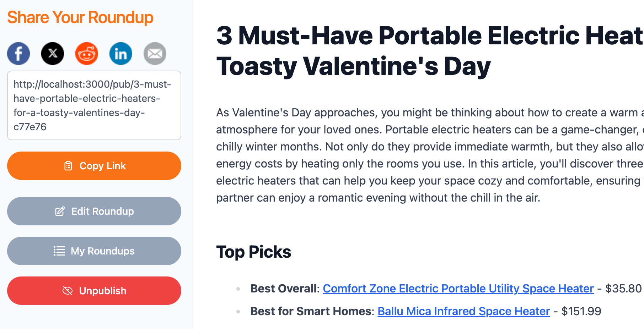This screenshot has width=644, height=329.
Task: Click the Top Picks heading
Action: 254,252
